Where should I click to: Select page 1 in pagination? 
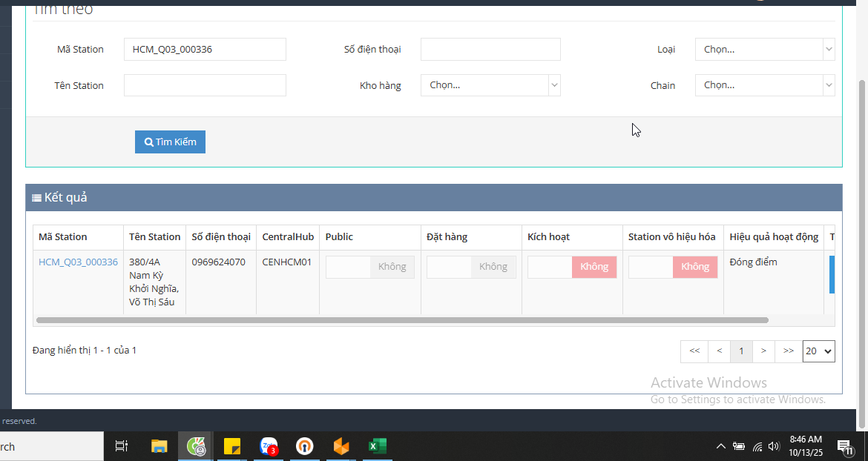tap(741, 351)
